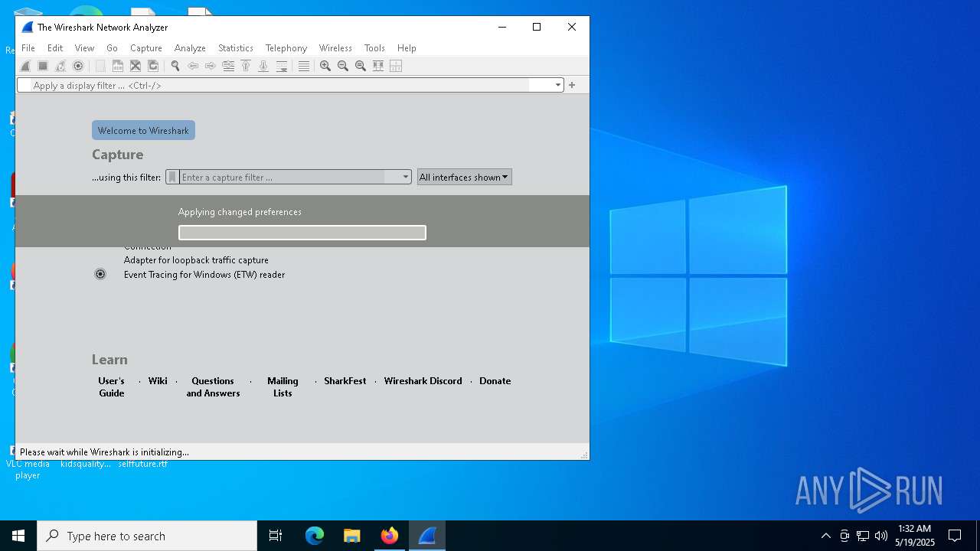Open the User's Guide link

[x=111, y=386]
